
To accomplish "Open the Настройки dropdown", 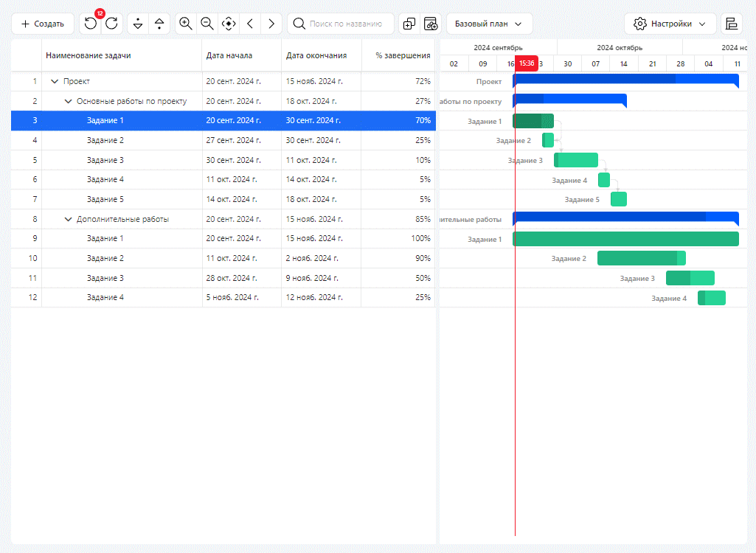I will pos(670,24).
